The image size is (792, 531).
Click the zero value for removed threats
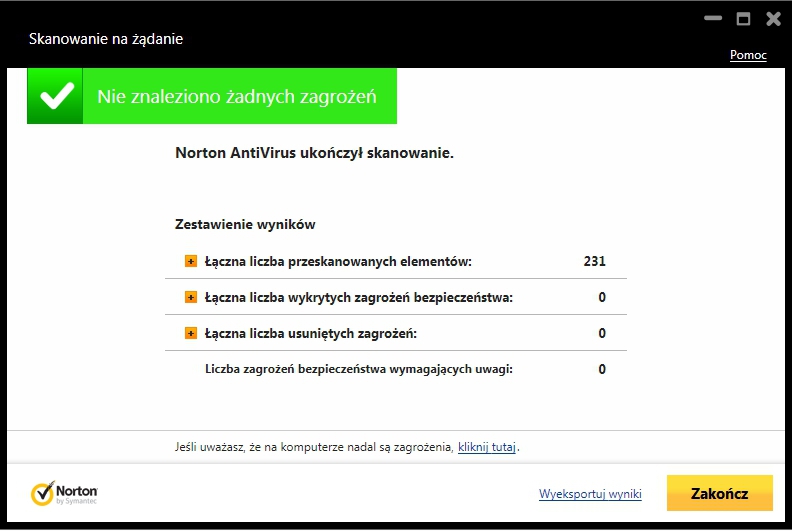pyautogui.click(x=602, y=333)
